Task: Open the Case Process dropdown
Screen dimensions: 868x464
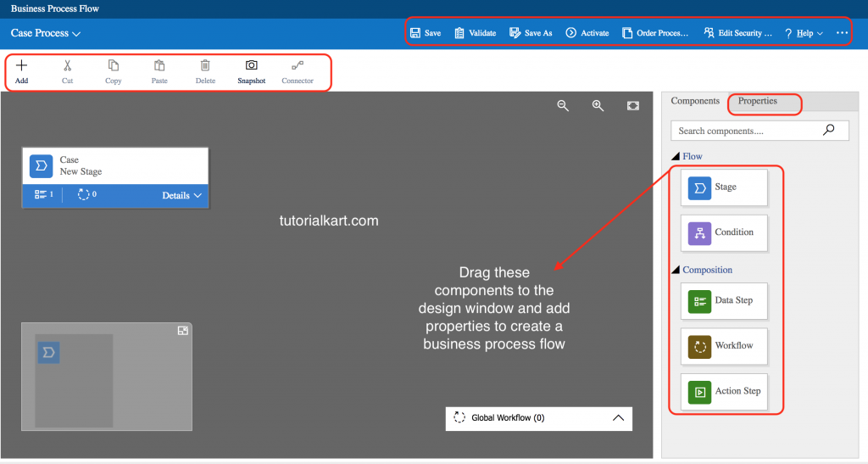Action: click(46, 33)
